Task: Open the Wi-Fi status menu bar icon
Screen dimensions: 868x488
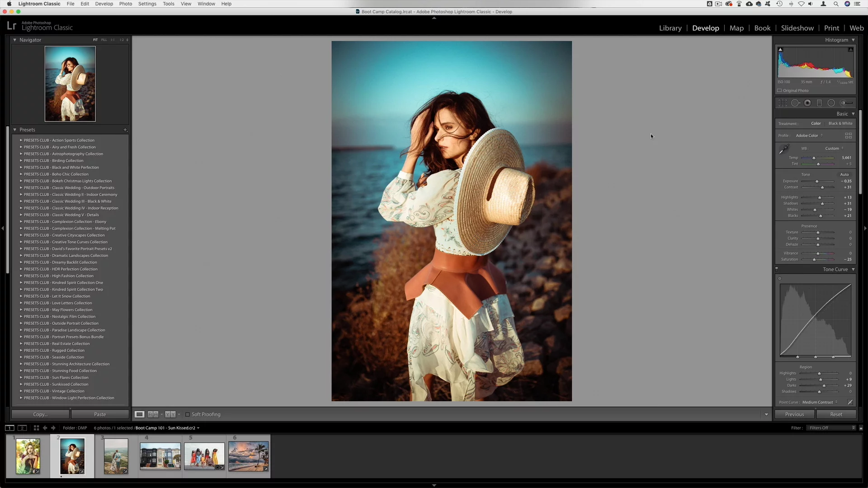Action: click(801, 4)
